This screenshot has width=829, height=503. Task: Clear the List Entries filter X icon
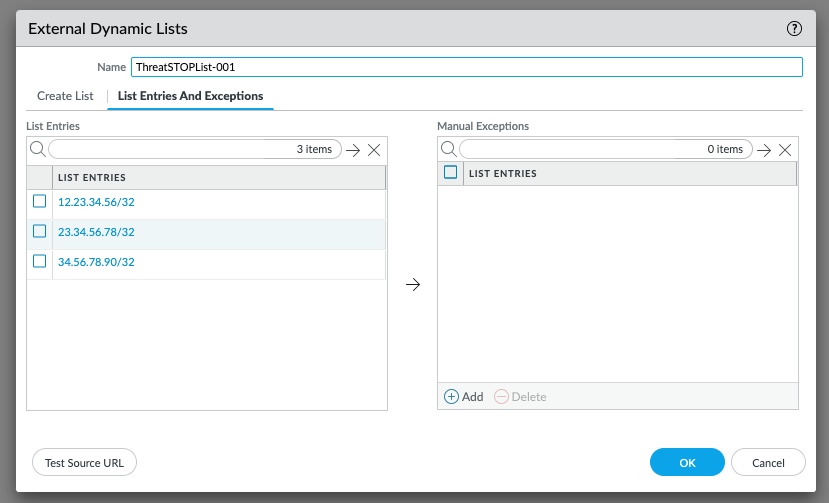tap(374, 150)
